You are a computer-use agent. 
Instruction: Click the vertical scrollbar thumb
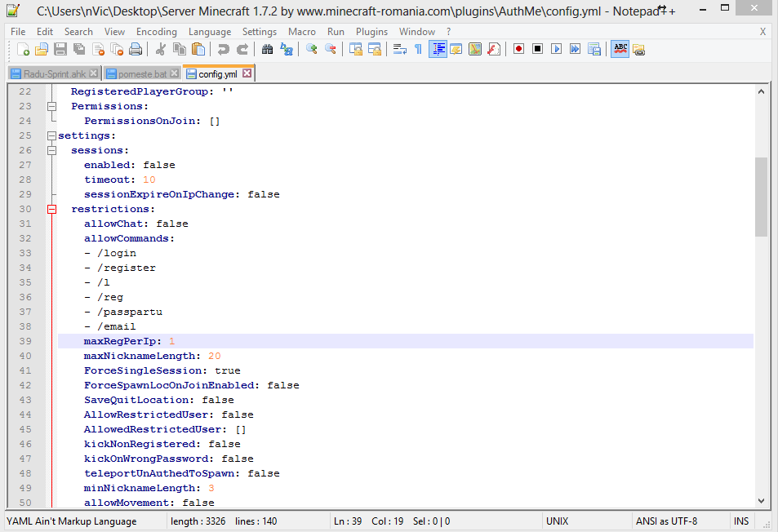pos(761,197)
